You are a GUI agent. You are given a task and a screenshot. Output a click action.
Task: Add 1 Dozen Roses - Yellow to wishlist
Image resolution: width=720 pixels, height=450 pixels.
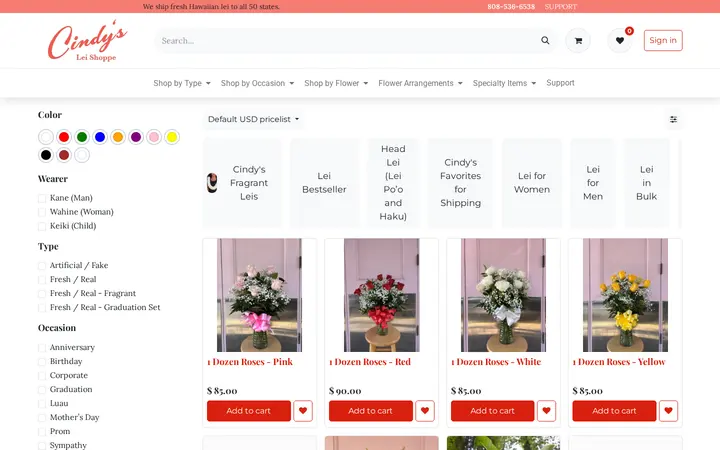[x=669, y=411]
